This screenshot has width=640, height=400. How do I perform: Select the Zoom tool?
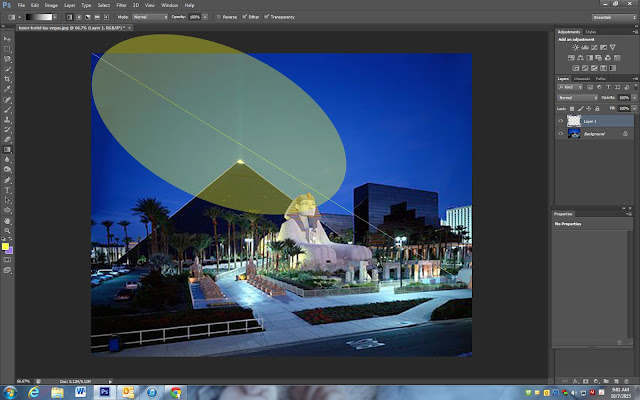[7, 231]
